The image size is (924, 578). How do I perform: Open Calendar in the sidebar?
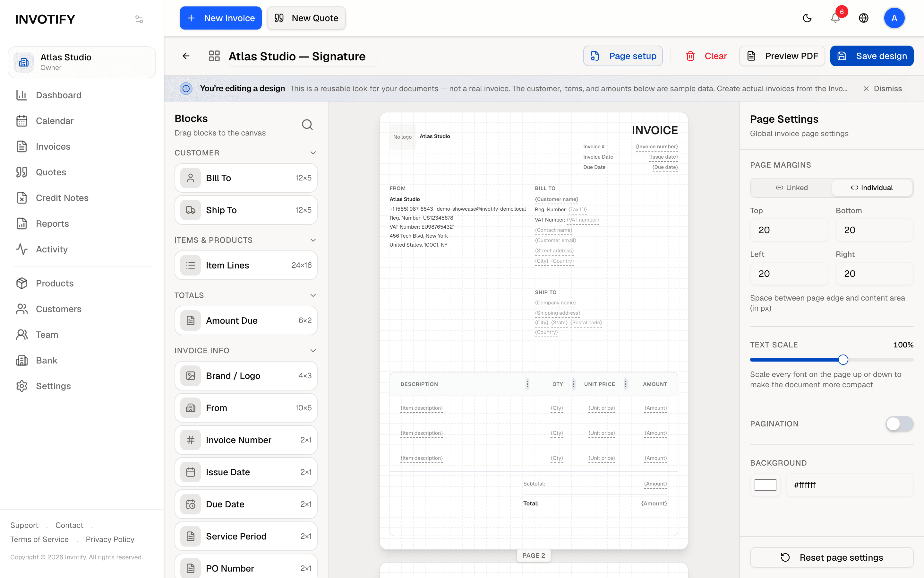pyautogui.click(x=82, y=121)
